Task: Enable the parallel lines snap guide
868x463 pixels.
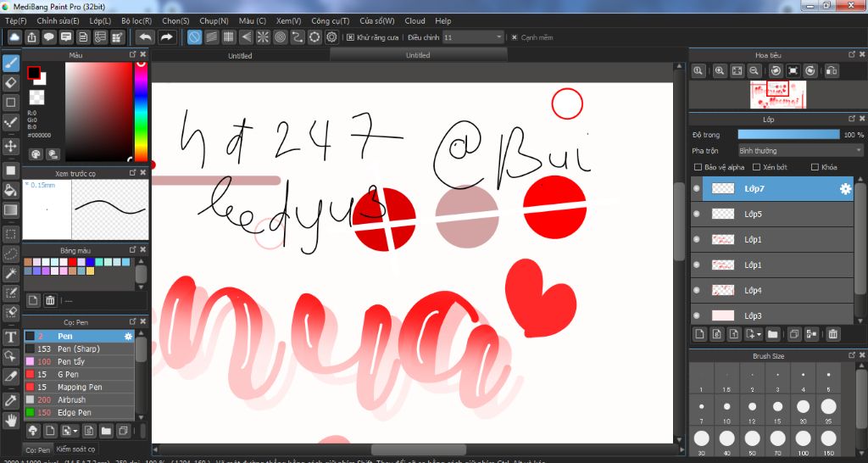Action: (x=211, y=37)
